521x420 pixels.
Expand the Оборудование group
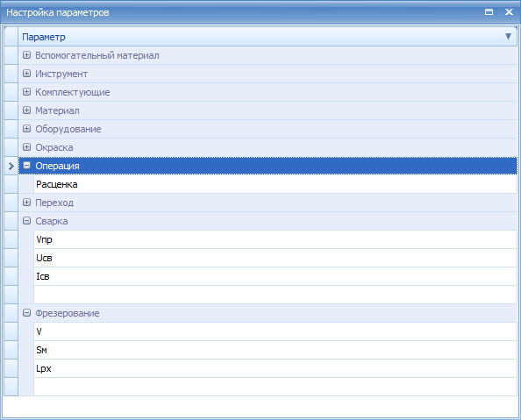coord(26,129)
